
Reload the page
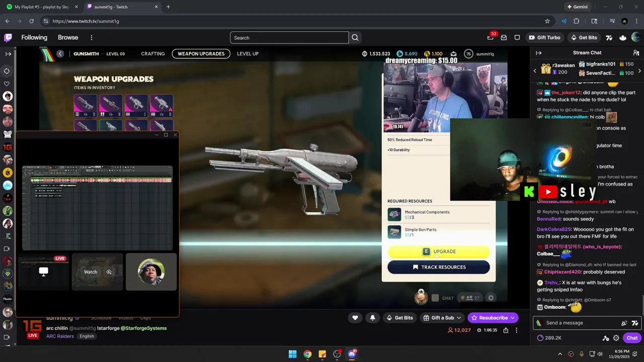[x=31, y=21]
